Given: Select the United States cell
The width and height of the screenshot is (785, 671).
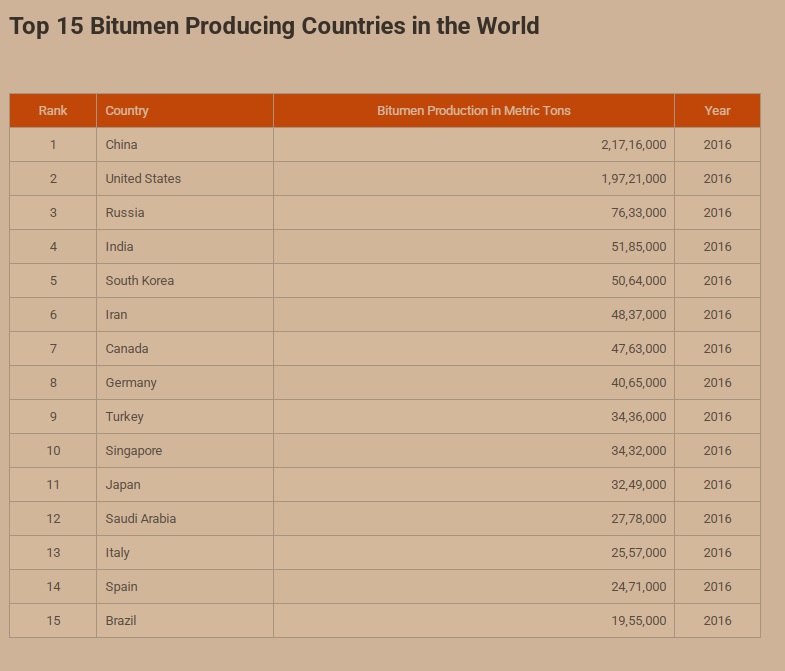Looking at the screenshot, I should pyautogui.click(x=143, y=179).
